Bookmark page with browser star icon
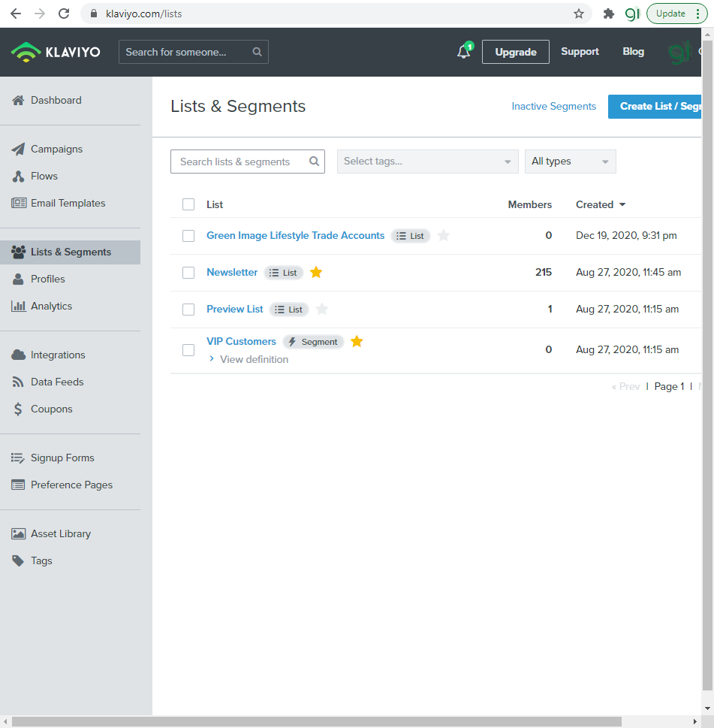The width and height of the screenshot is (714, 728). [x=579, y=14]
